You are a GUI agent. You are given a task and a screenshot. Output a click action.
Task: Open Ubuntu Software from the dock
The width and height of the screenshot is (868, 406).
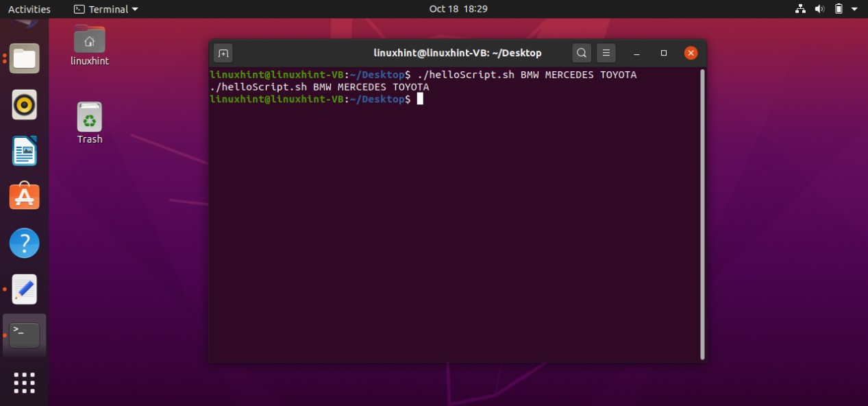(x=25, y=196)
